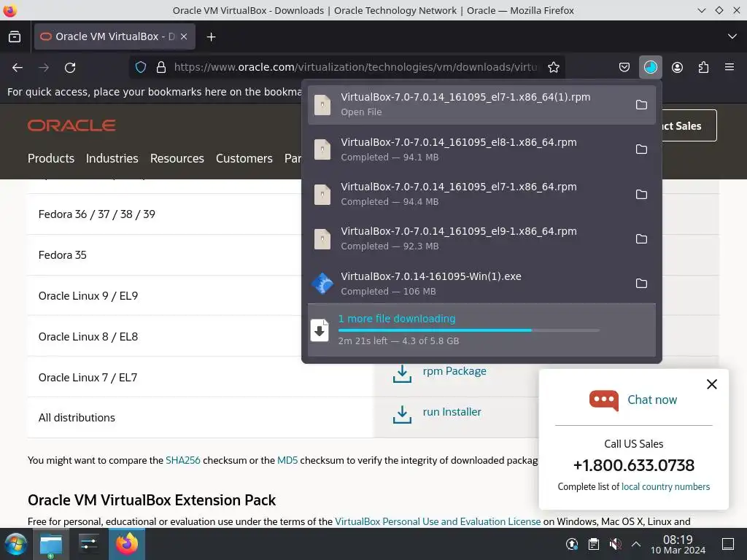This screenshot has height=560, width=747.
Task: Click the download arrow file icon in summary
Action: click(x=320, y=330)
